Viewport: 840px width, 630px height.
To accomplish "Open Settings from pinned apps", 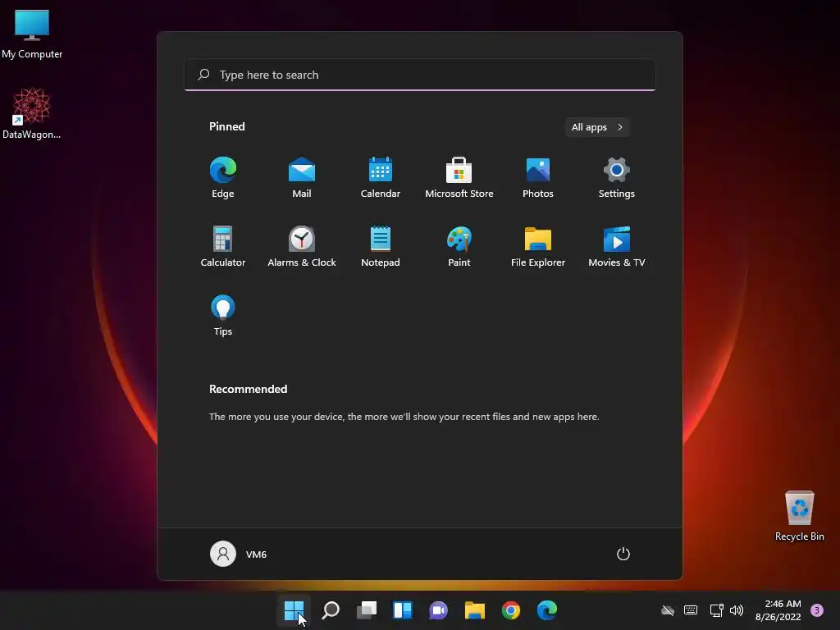I will click(x=617, y=178).
